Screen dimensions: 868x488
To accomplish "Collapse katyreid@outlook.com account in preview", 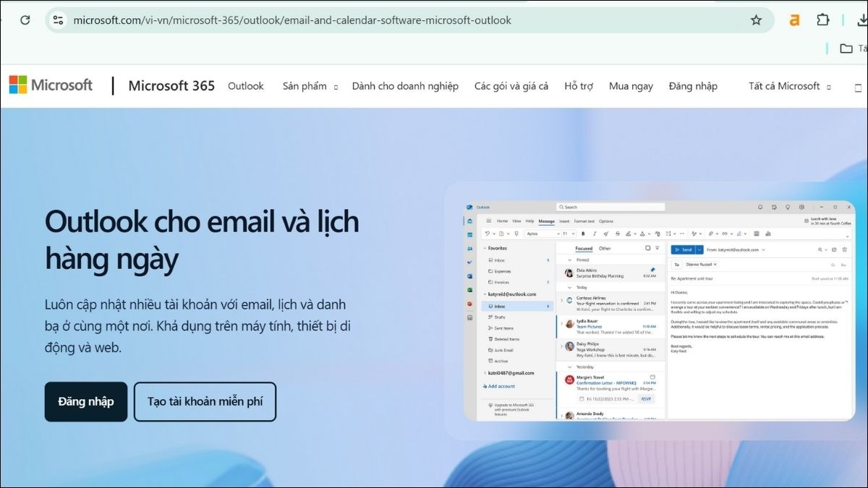I will click(485, 294).
